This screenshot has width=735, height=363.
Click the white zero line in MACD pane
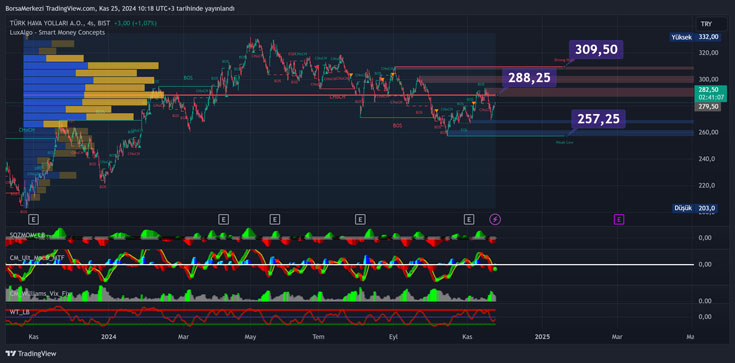(x=349, y=265)
